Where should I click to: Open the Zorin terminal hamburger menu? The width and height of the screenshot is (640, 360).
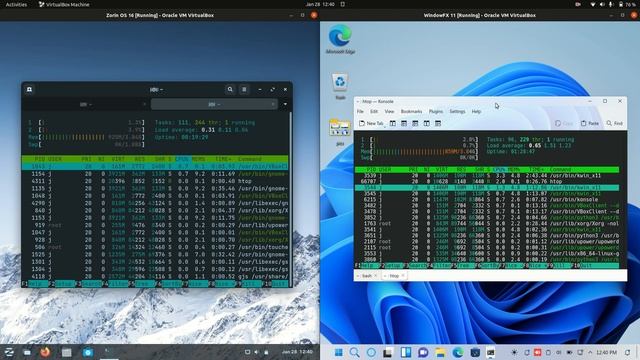click(244, 89)
